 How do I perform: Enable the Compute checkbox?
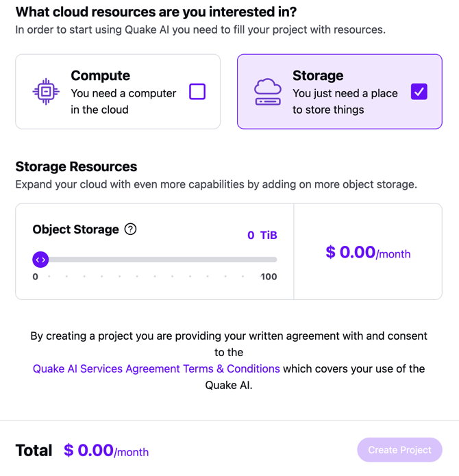[x=197, y=91]
